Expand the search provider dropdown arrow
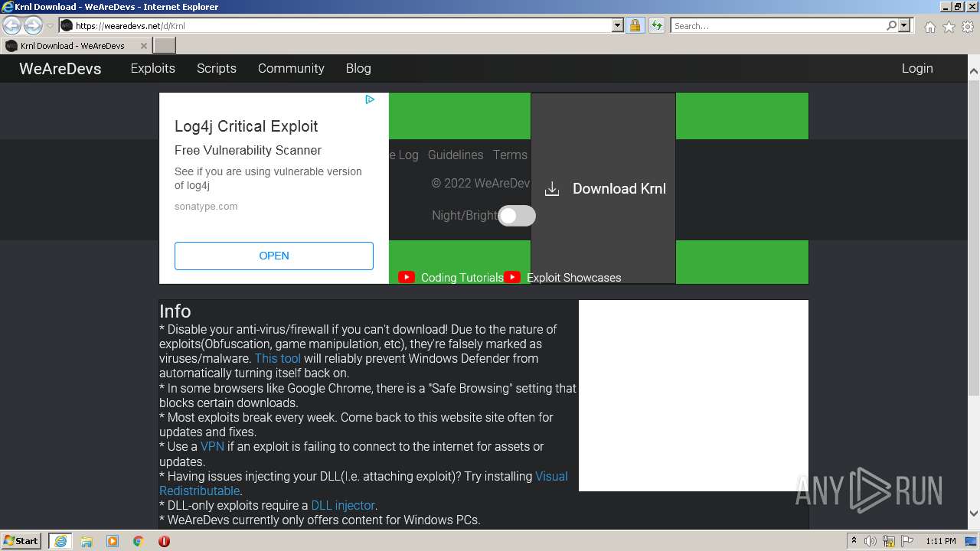980x551 pixels. click(x=904, y=25)
